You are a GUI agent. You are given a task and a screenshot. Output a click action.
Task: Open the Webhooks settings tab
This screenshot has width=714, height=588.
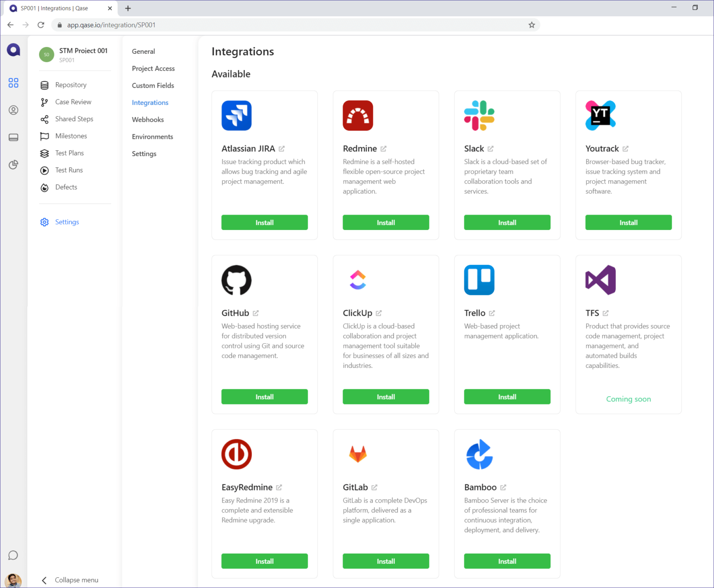(x=148, y=120)
